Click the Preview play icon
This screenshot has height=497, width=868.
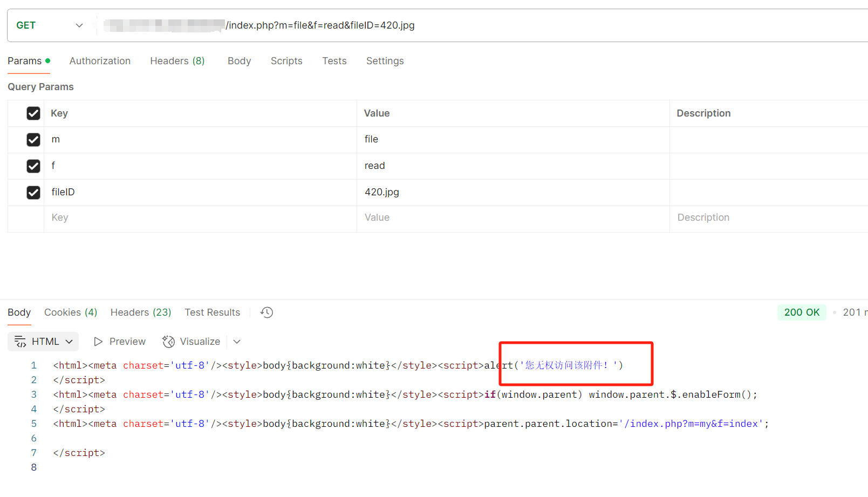98,342
